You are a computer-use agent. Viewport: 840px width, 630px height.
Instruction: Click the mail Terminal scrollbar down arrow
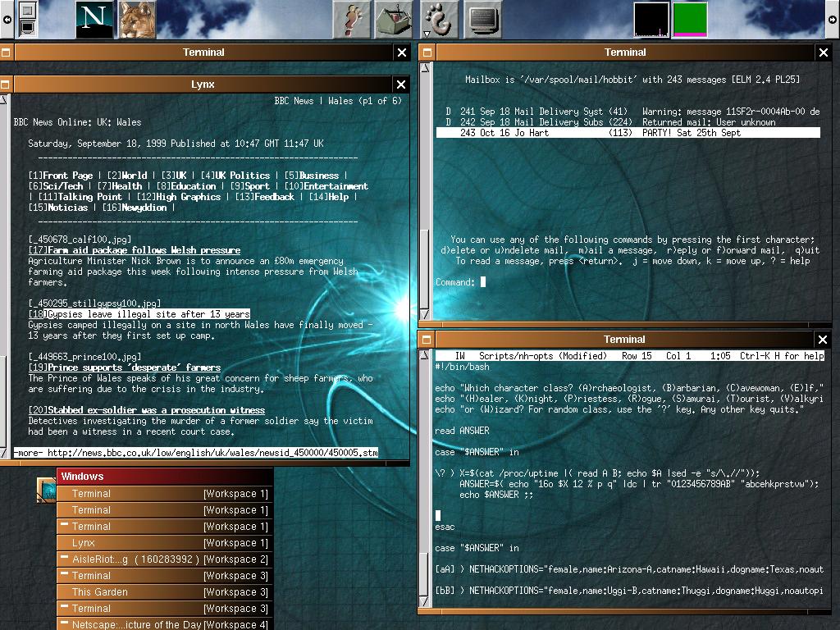pyautogui.click(x=424, y=315)
